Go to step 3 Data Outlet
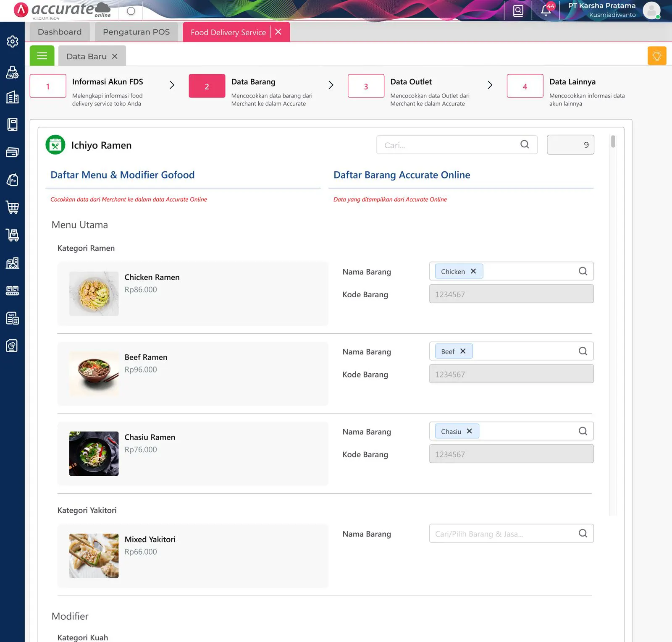The image size is (672, 642). [x=366, y=86]
